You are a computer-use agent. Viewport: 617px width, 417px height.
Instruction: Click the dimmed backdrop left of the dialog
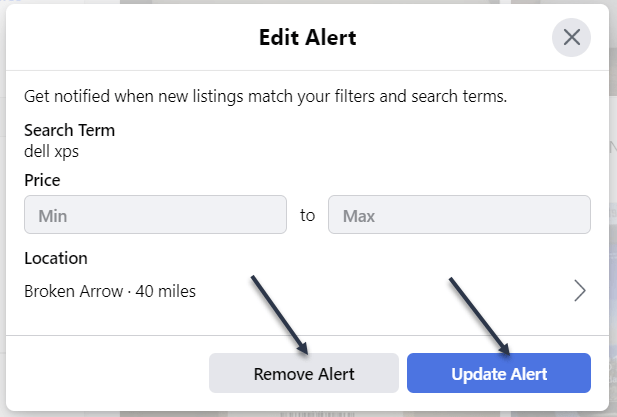3,200
